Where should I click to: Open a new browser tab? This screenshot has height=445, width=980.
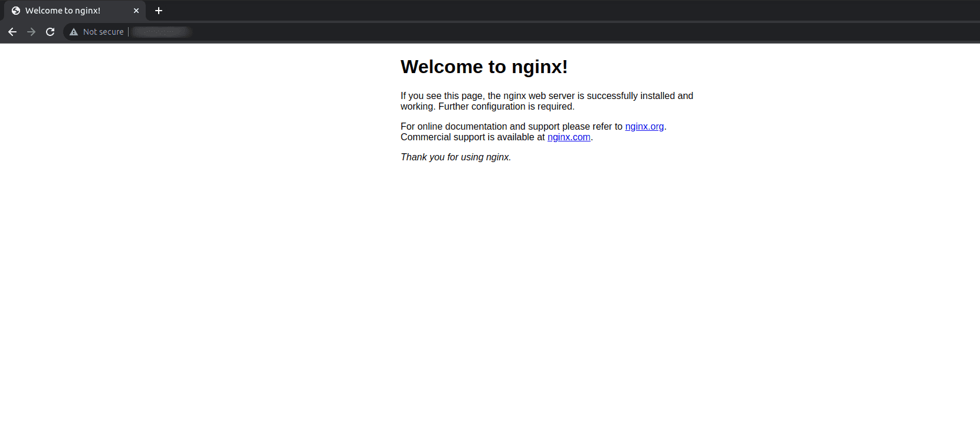coord(159,11)
